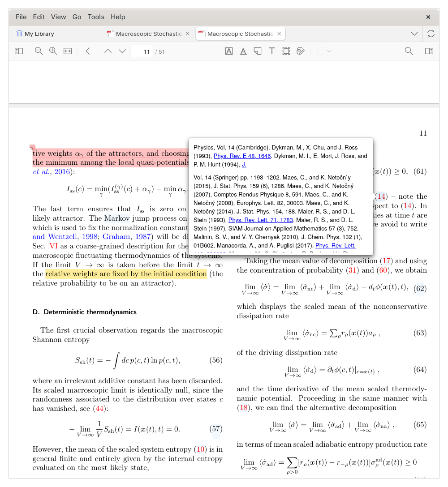Viewport: 448px width, 487px height.
Task: Click the yellow highlighted 'relative weights' text
Action: [x=126, y=274]
